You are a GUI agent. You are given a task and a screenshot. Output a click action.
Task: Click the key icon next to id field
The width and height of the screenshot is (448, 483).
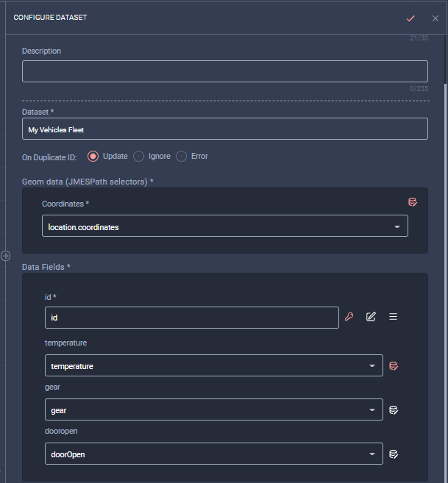click(349, 317)
